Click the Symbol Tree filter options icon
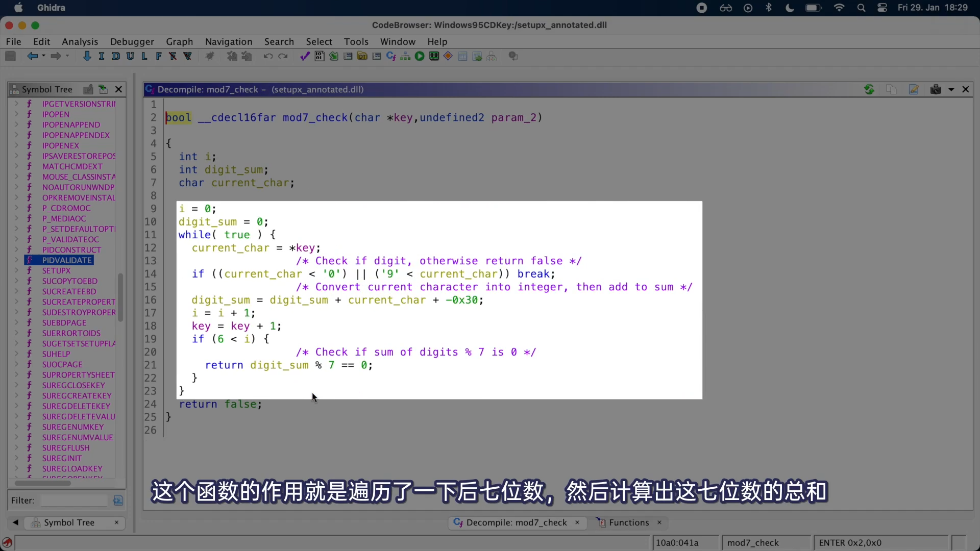 click(118, 500)
